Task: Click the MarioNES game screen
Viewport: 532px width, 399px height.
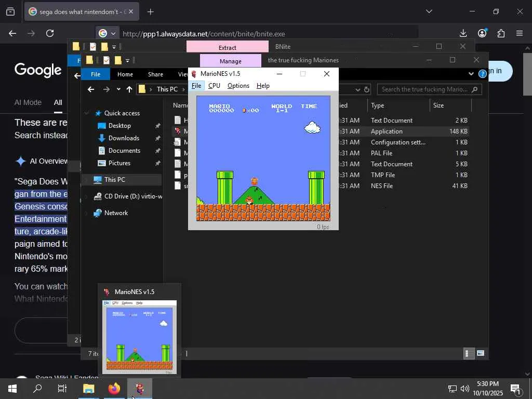Action: [x=263, y=158]
